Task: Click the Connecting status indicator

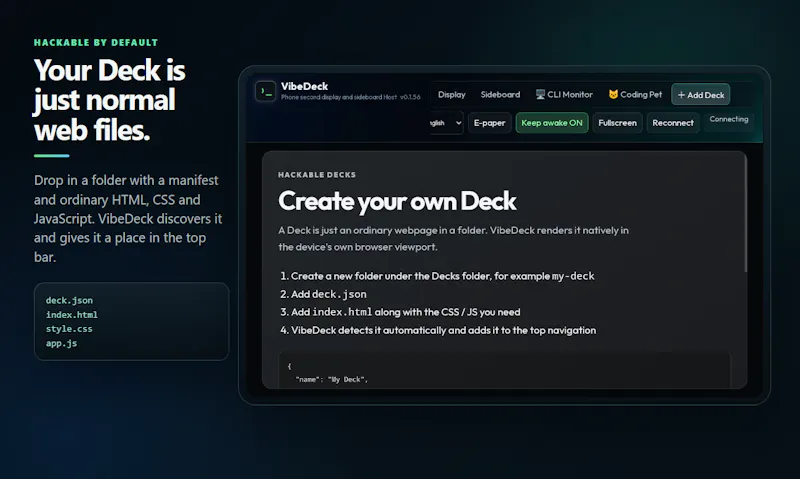Action: (729, 119)
